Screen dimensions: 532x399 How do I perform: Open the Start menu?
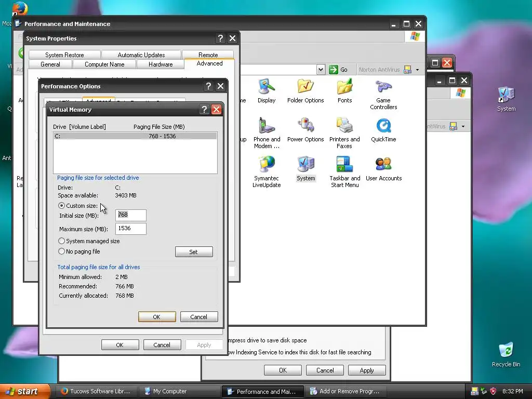point(25,391)
